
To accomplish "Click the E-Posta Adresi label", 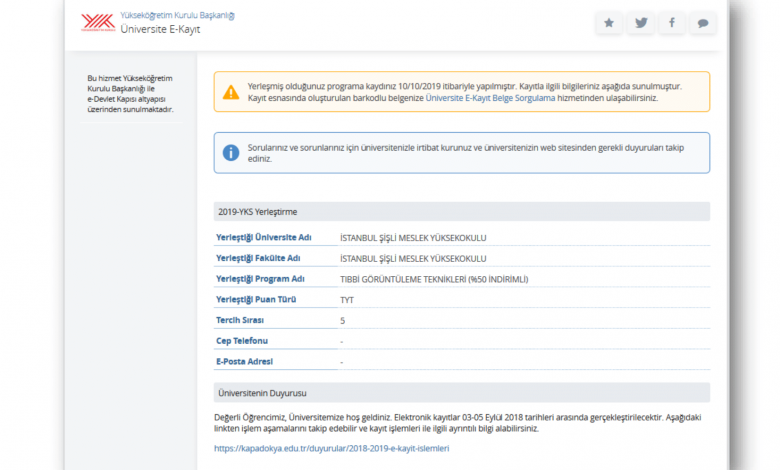I will pyautogui.click(x=244, y=362).
